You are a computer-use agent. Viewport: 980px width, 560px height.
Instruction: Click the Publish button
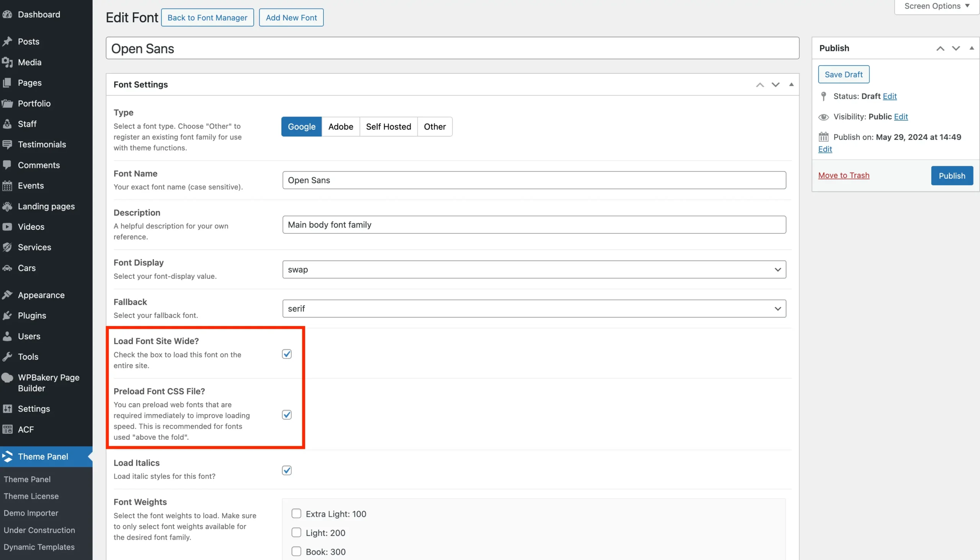pos(952,176)
